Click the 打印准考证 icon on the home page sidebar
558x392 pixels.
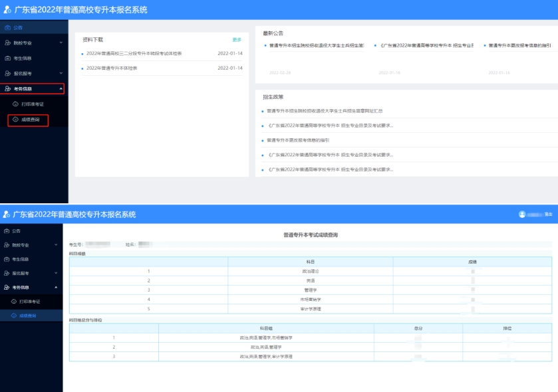15,104
